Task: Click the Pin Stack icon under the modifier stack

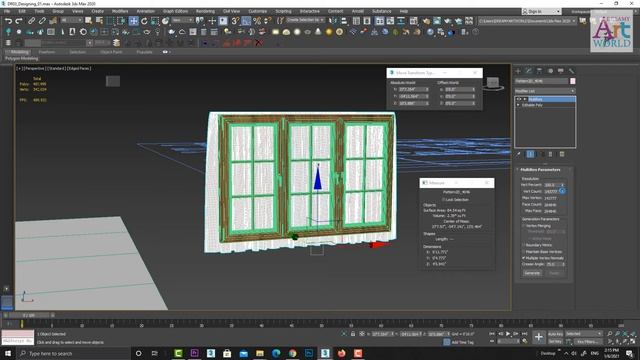Action: (519, 154)
